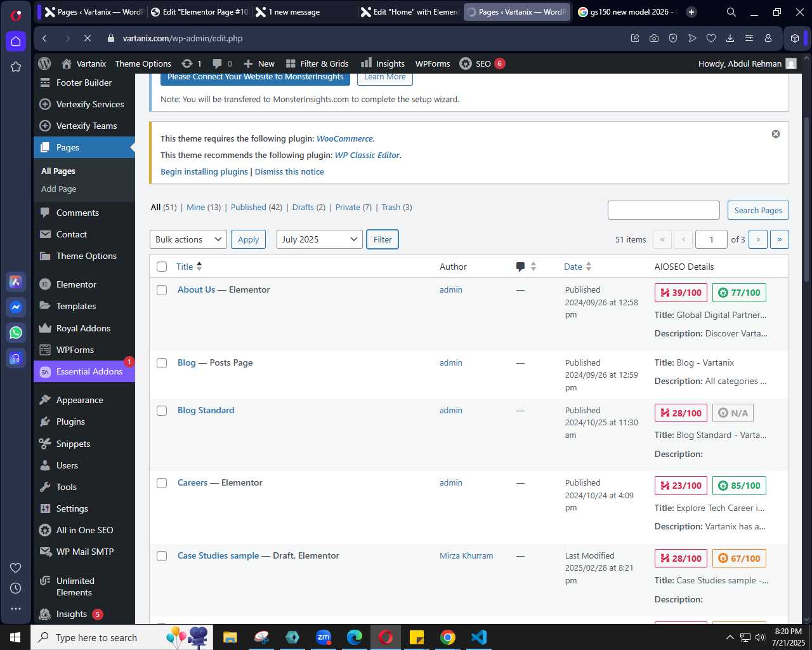Open WhatsApp in Opera sidebar
This screenshot has width=812, height=650.
(x=16, y=332)
